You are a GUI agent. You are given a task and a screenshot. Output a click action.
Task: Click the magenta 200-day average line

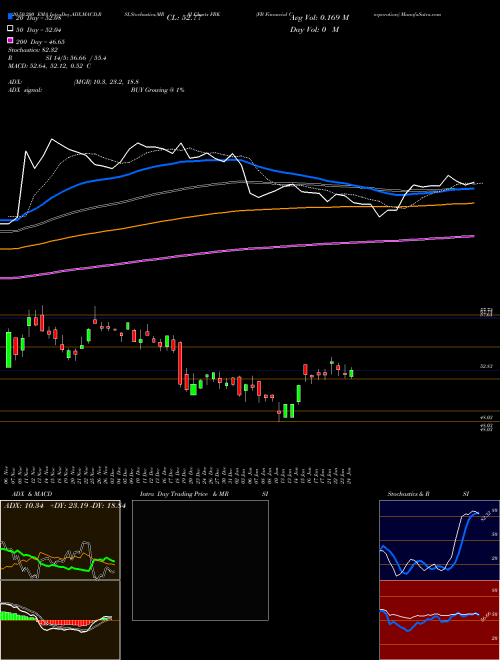[236, 249]
